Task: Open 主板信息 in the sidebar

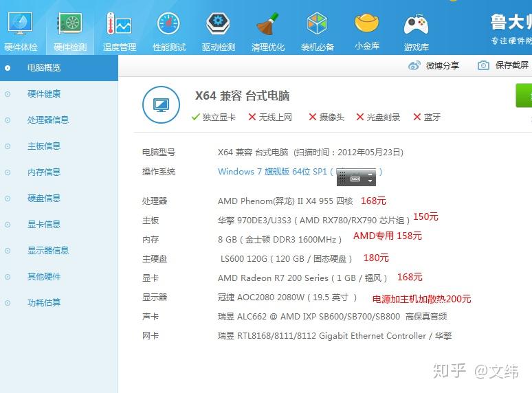Action: tap(44, 146)
